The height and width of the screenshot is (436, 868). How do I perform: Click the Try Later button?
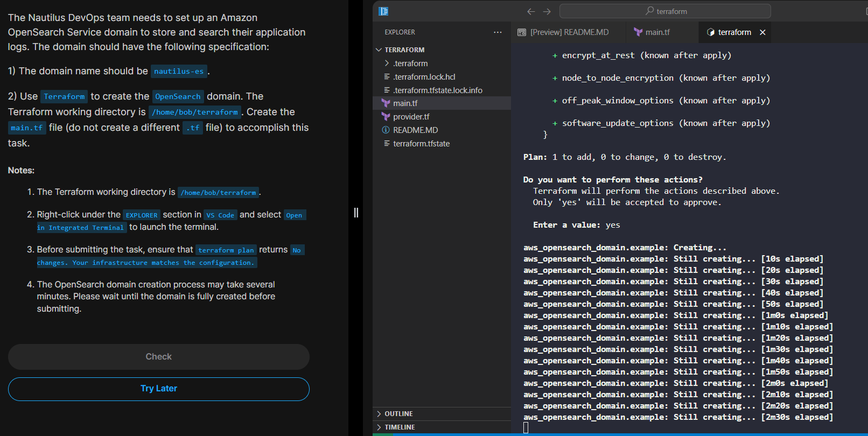pyautogui.click(x=159, y=389)
